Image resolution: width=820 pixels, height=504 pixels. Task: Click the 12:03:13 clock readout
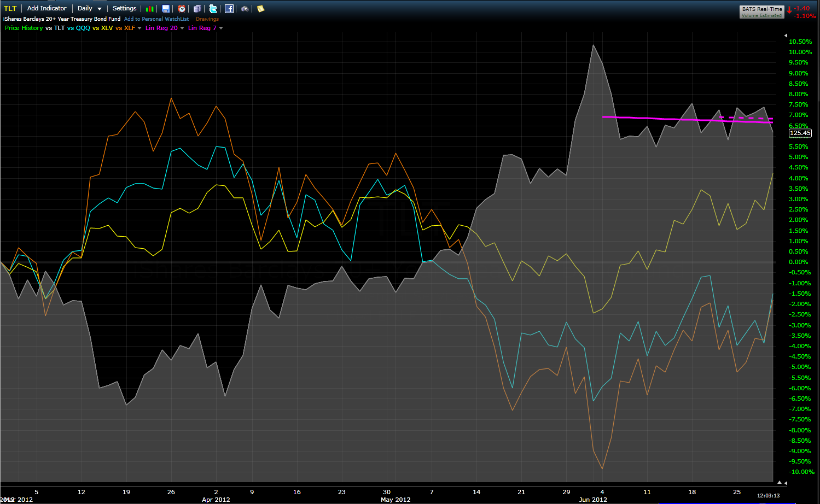pos(769,495)
